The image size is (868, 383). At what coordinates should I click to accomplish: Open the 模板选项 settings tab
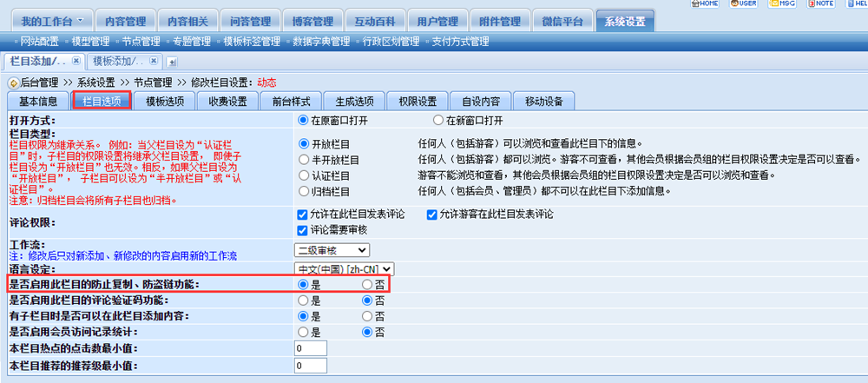point(165,102)
